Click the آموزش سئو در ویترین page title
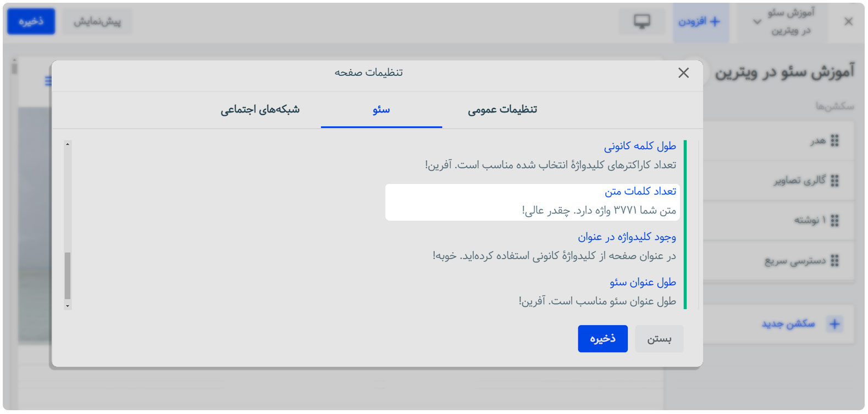Viewport: 868px width, 414px height. pyautogui.click(x=784, y=72)
